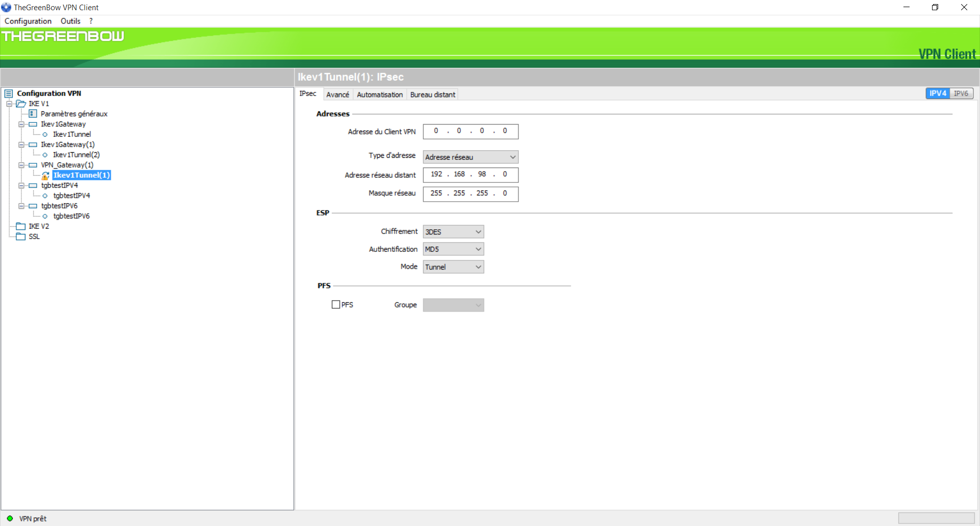Image resolution: width=980 pixels, height=526 pixels.
Task: Open the Chiffrement 3DES dropdown
Action: (x=453, y=232)
